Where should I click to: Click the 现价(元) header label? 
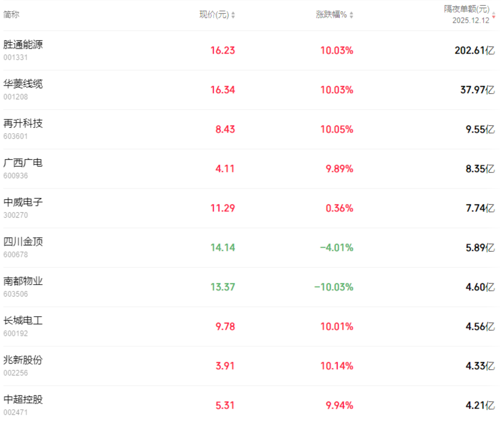[214, 15]
